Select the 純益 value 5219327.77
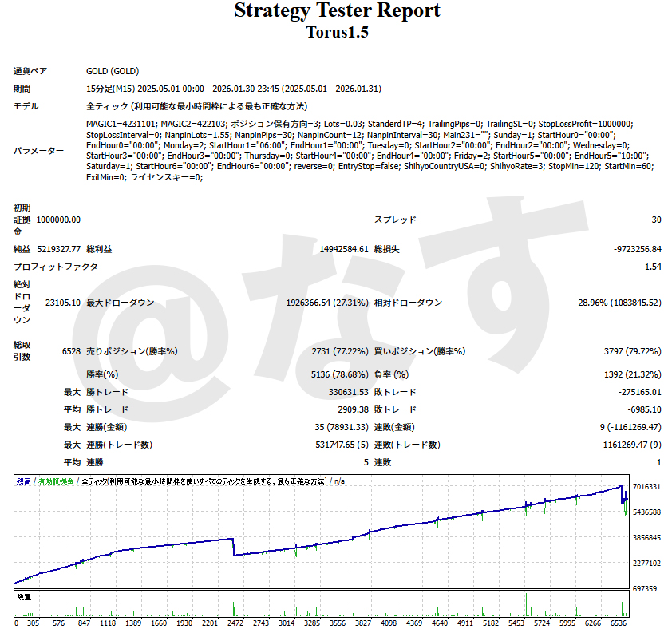This screenshot has width=672, height=629. (x=58, y=249)
